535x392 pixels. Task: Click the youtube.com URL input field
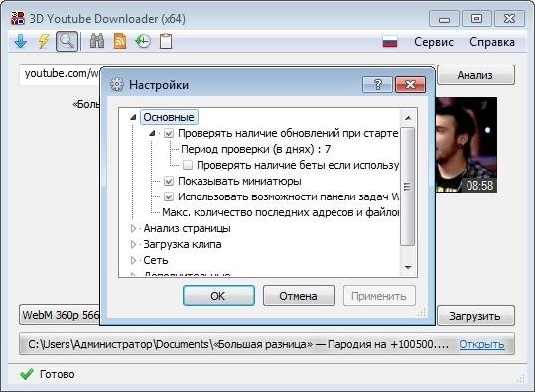coord(60,73)
